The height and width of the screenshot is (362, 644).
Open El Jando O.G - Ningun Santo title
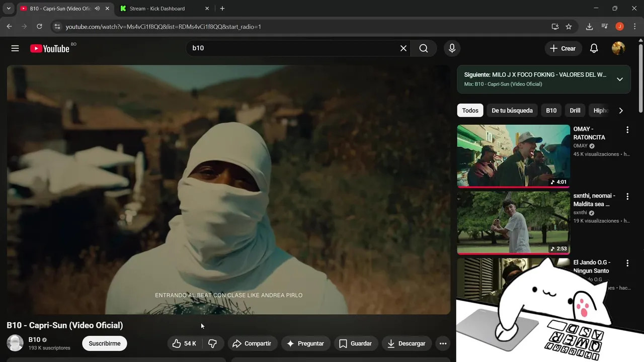(x=592, y=266)
